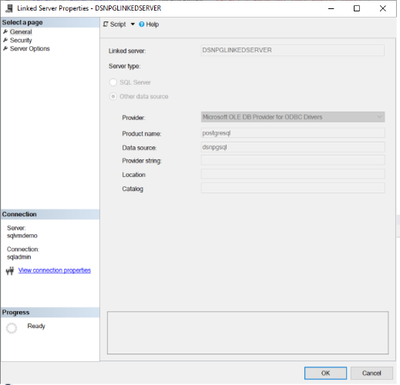This screenshot has height=385, width=400.
Task: Click the Linked Server Properties title bar icon
Action: coord(9,8)
